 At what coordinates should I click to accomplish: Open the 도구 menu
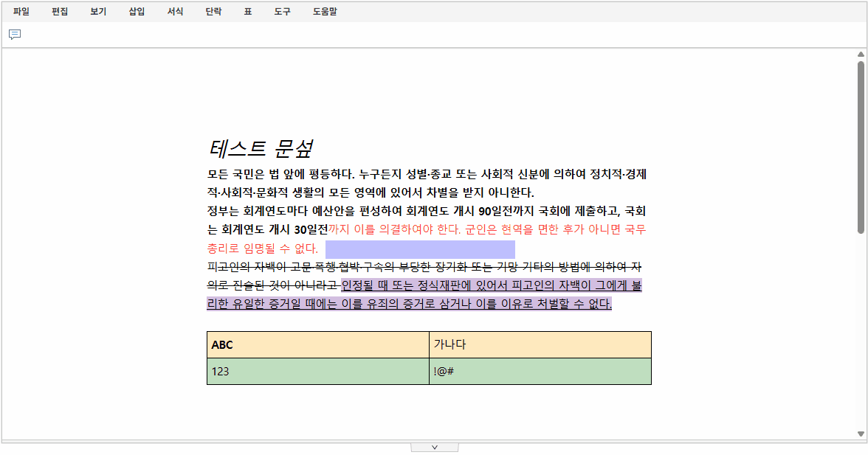point(281,11)
